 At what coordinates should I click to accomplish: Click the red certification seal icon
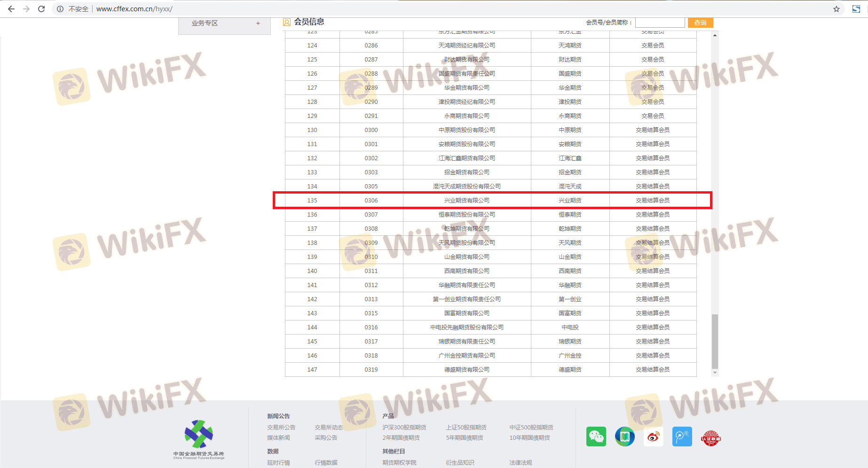click(710, 437)
